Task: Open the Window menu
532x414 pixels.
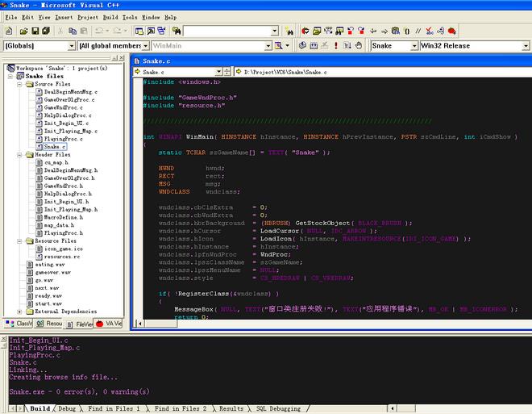Action: [151, 17]
